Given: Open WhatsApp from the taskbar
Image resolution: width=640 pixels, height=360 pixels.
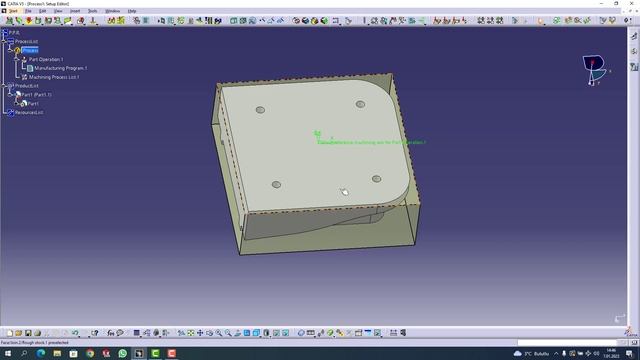Looking at the screenshot, I should point(122,353).
